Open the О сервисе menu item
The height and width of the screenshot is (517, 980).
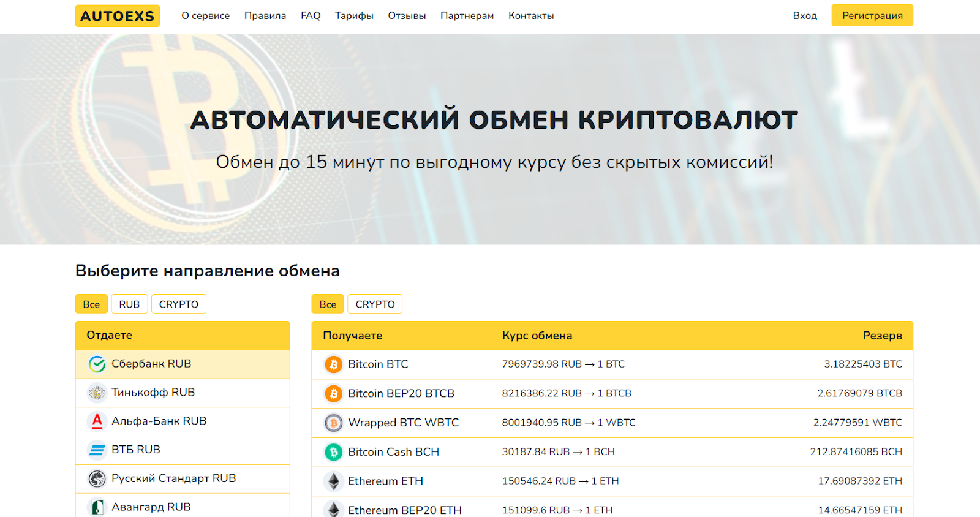[x=205, y=16]
